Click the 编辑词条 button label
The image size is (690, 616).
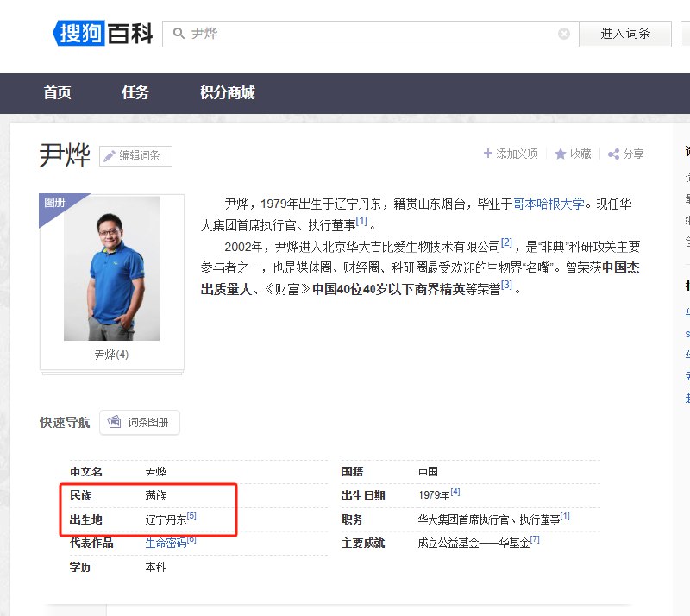tap(140, 155)
